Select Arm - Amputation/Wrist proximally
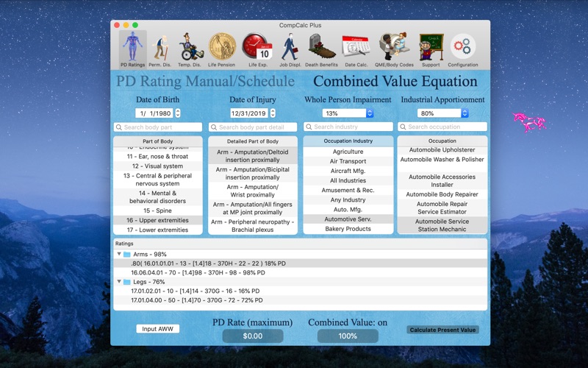 tap(253, 191)
